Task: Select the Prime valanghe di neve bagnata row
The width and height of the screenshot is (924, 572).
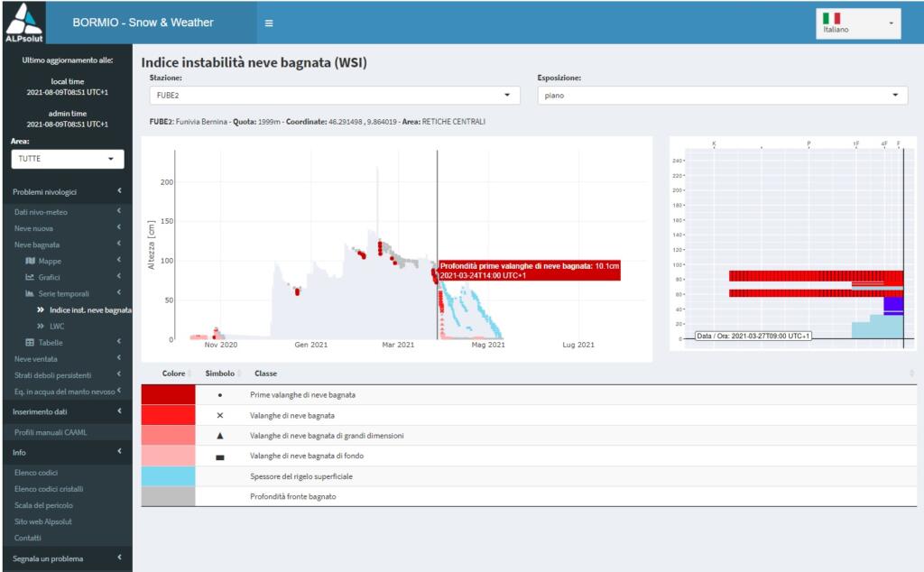Action: click(x=529, y=394)
